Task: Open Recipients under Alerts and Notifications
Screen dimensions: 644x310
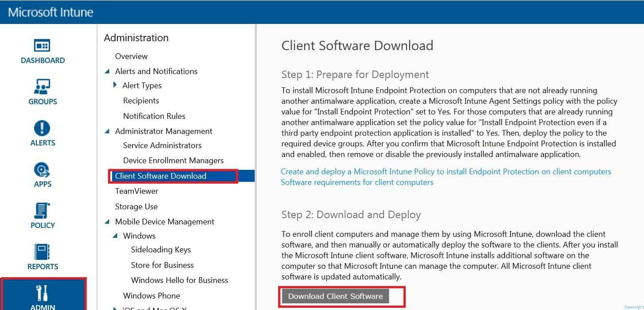Action: [141, 101]
